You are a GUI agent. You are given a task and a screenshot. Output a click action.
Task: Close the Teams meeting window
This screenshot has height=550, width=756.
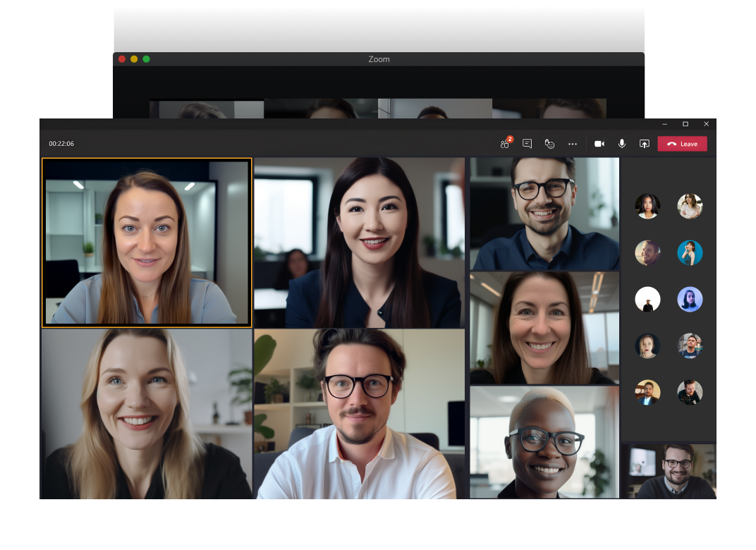coord(707,124)
